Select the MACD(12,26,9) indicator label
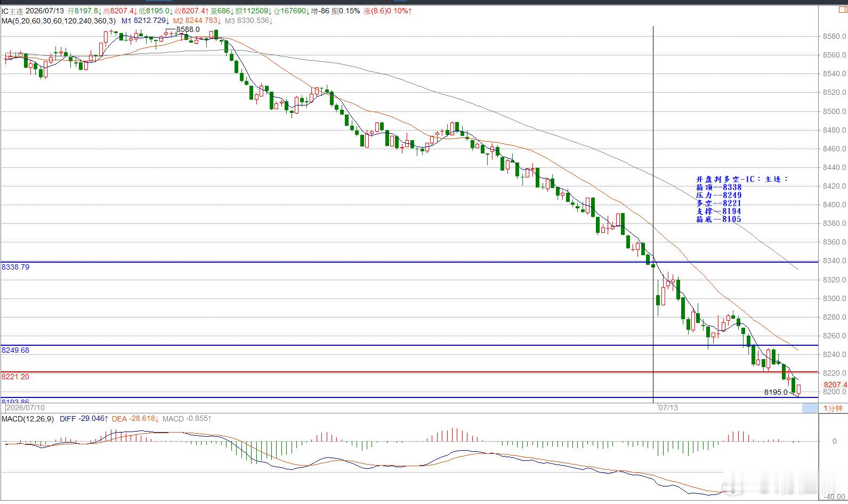 tap(28, 419)
